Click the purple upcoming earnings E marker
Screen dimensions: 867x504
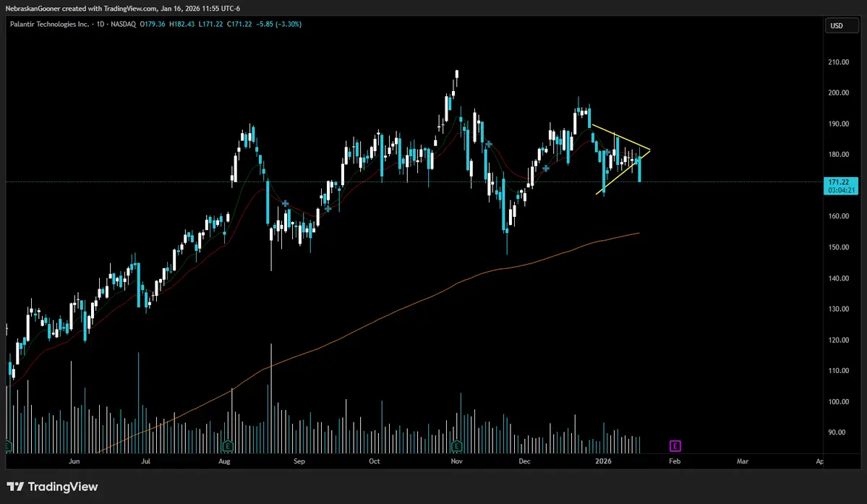click(x=675, y=445)
